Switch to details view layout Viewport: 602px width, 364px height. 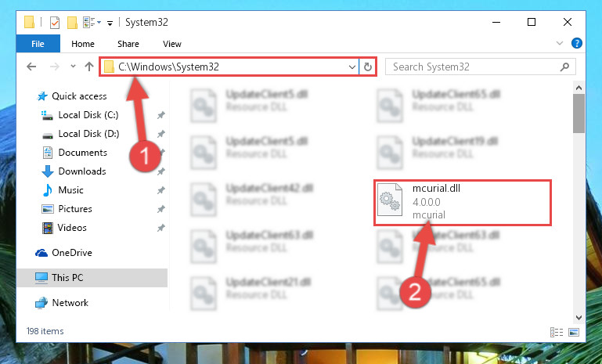pos(557,332)
